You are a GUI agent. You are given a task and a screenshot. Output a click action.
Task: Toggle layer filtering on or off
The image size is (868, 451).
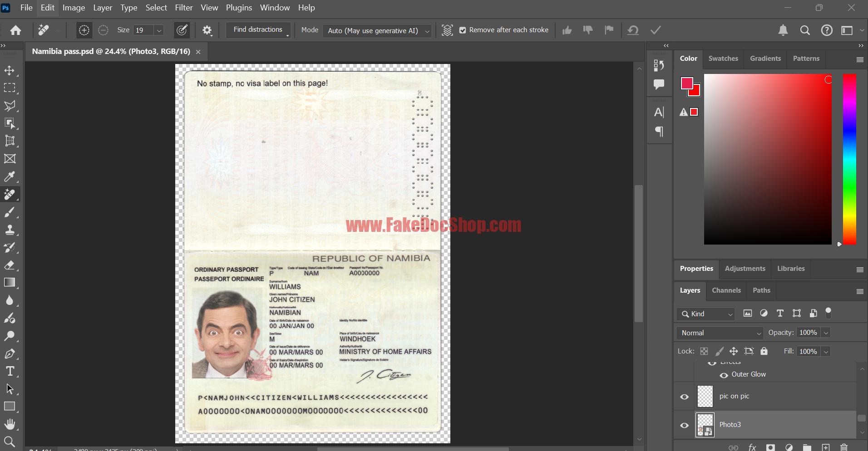[x=829, y=313]
